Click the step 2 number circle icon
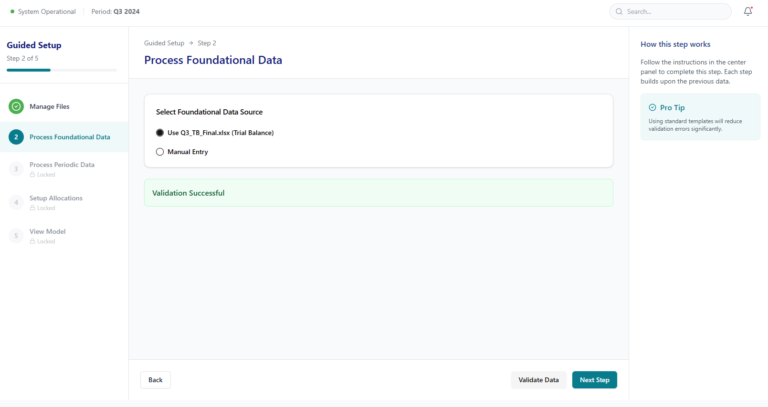Image resolution: width=768 pixels, height=407 pixels. [16, 137]
